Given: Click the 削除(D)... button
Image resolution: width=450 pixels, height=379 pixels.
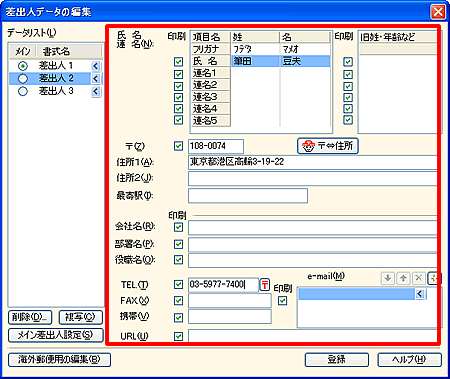Looking at the screenshot, I should tap(30, 317).
